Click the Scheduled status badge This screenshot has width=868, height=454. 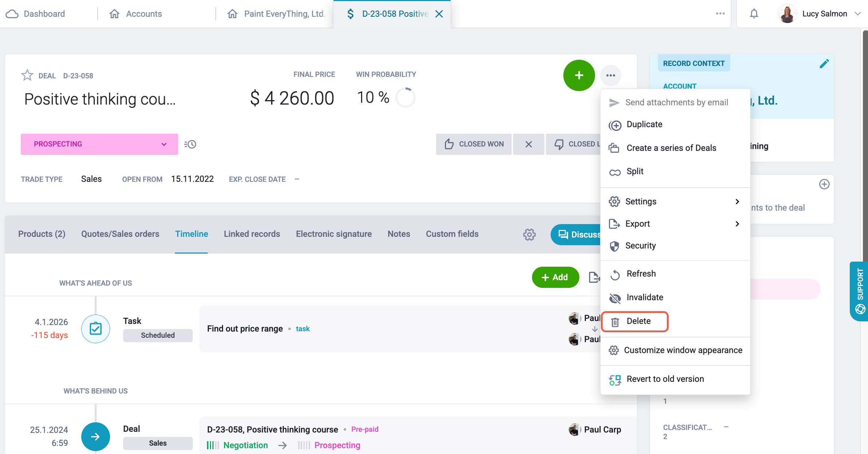point(158,335)
